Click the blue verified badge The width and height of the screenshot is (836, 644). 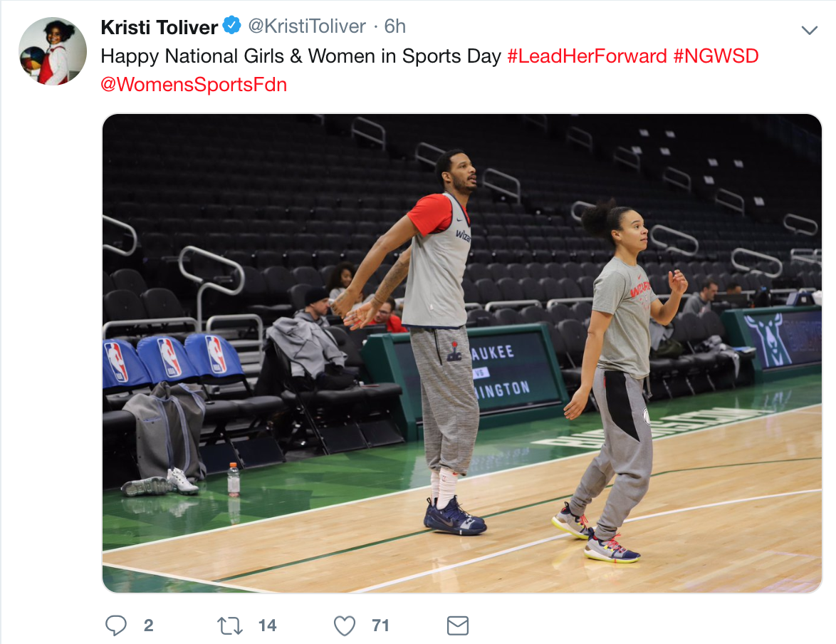[231, 25]
